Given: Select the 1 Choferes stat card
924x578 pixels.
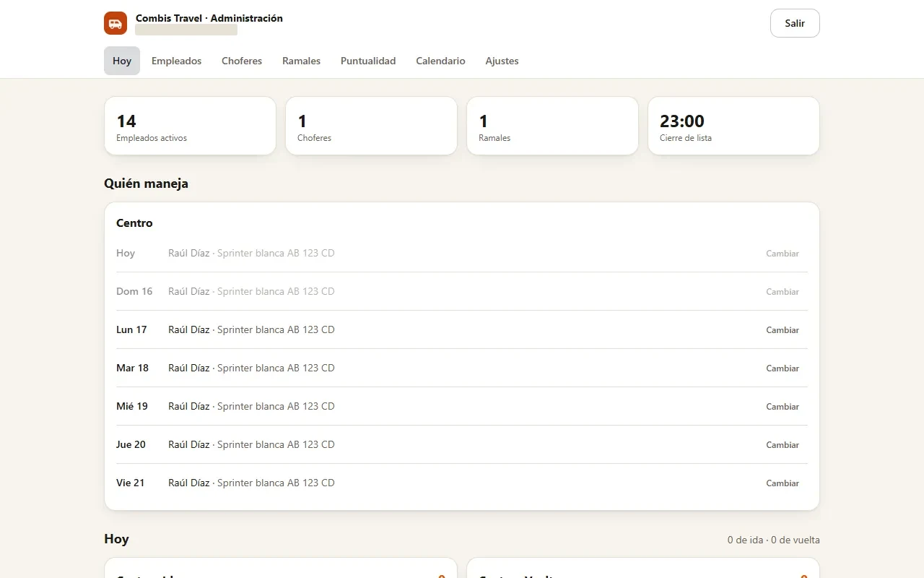Looking at the screenshot, I should (x=371, y=126).
